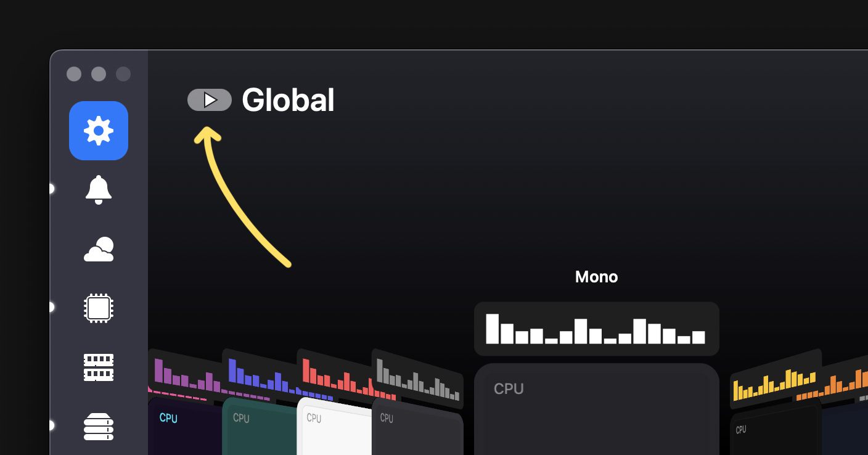Toggle the dot beside the disks icon
Image resolution: width=868 pixels, height=455 pixels.
(x=51, y=425)
